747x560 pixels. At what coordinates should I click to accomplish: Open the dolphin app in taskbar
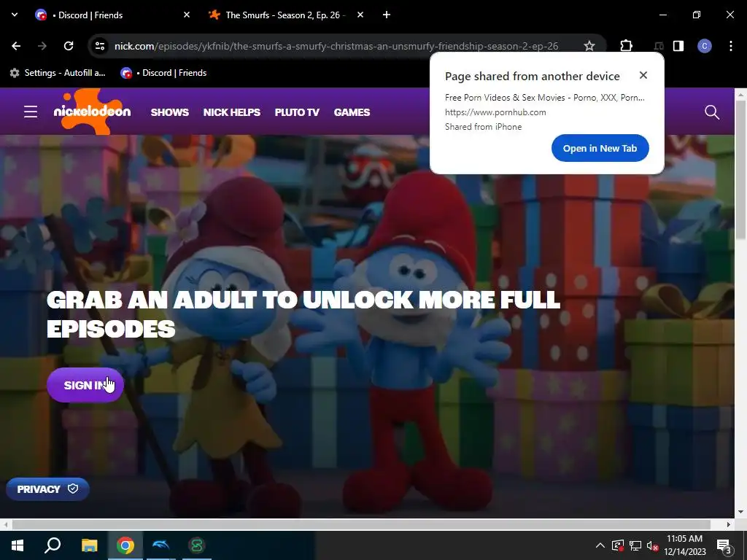tap(161, 545)
